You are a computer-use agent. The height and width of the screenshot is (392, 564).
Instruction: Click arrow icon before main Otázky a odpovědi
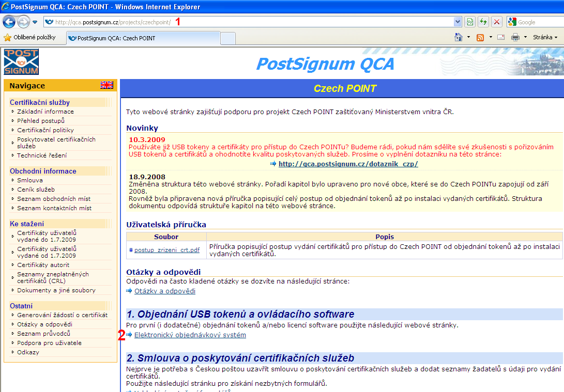[129, 291]
